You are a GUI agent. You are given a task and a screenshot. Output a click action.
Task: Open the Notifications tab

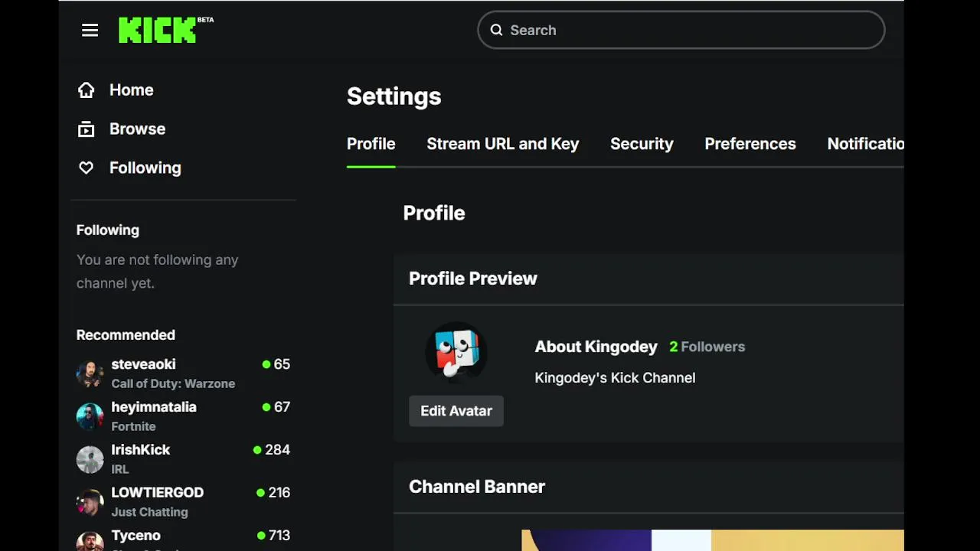(865, 144)
